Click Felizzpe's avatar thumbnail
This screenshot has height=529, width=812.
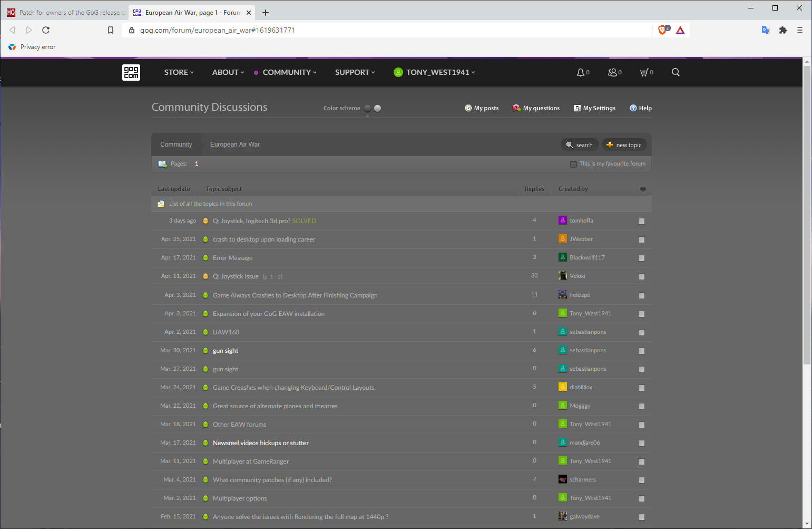pyautogui.click(x=563, y=295)
